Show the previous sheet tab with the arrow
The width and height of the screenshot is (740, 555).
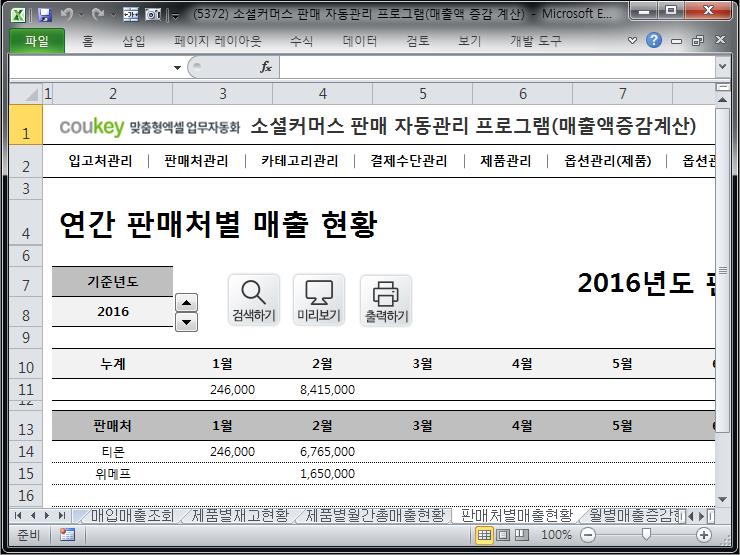point(33,515)
